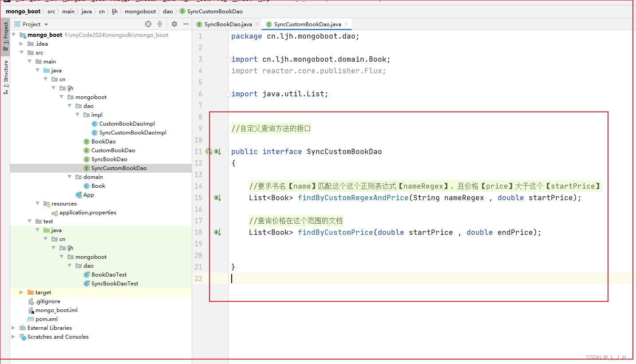Click findByCustomPrice method name

pos(335,232)
